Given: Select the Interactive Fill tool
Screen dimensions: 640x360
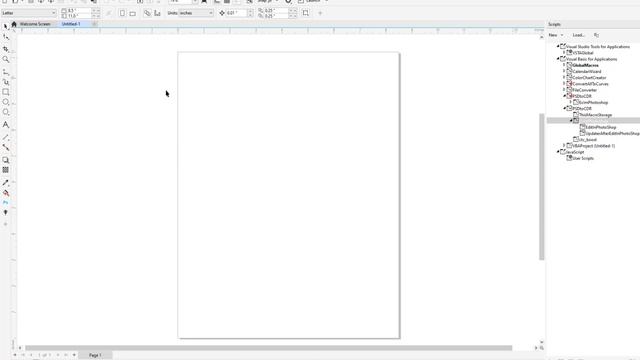Looking at the screenshot, I should coord(6,193).
